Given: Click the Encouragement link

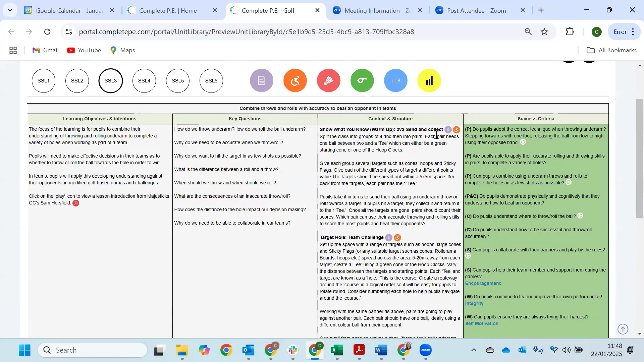Looking at the screenshot, I should (483, 284).
